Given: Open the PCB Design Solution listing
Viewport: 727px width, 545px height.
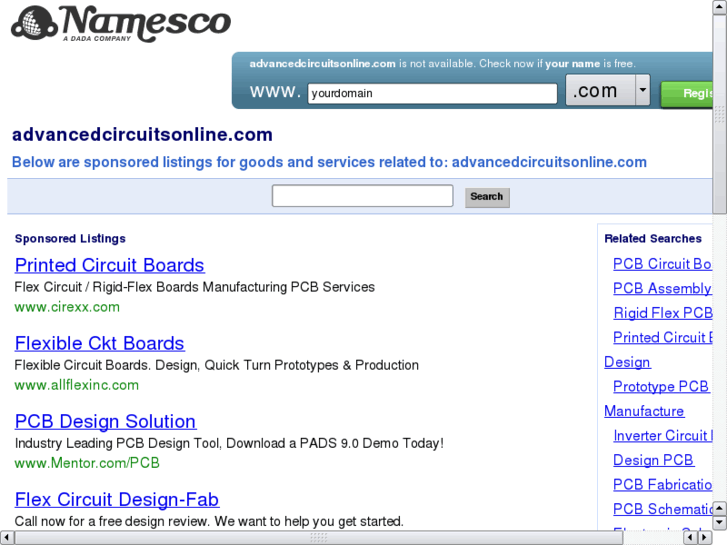Looking at the screenshot, I should [105, 421].
